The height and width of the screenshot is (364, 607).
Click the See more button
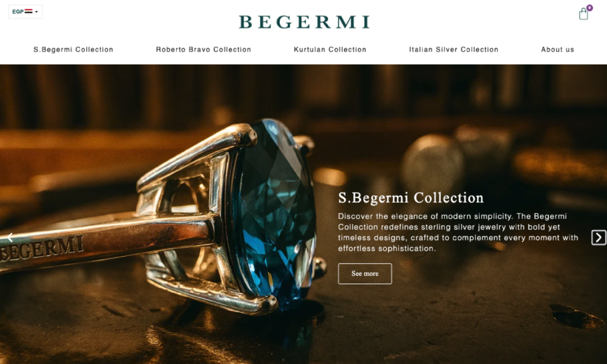(365, 274)
